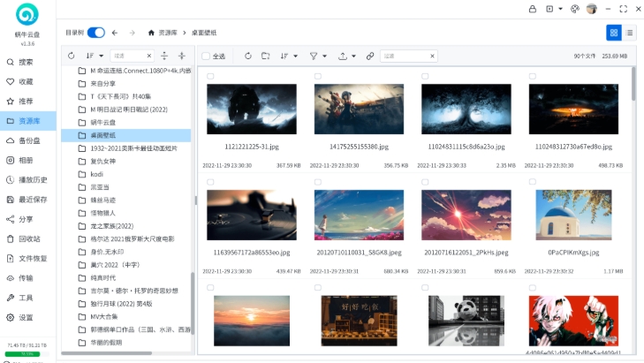This screenshot has height=363, width=644.
Task: Open the panda photo thumbnail
Action: (466, 321)
